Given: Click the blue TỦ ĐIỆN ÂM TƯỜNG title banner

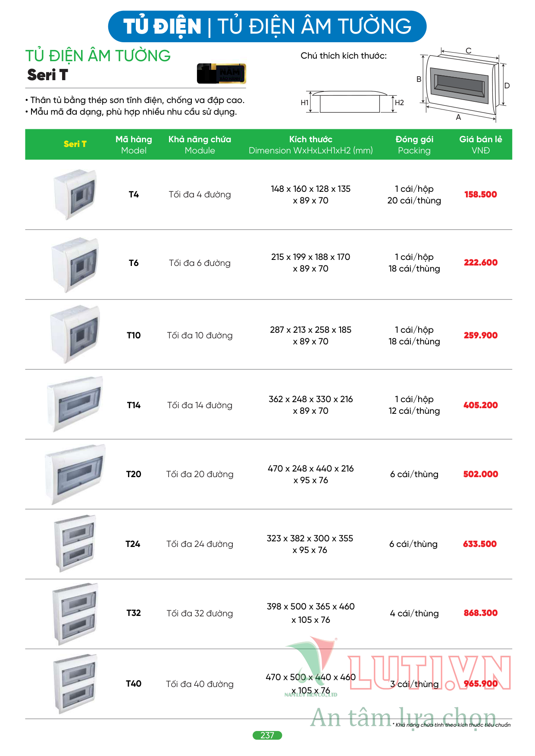Looking at the screenshot, I should pos(267,26).
